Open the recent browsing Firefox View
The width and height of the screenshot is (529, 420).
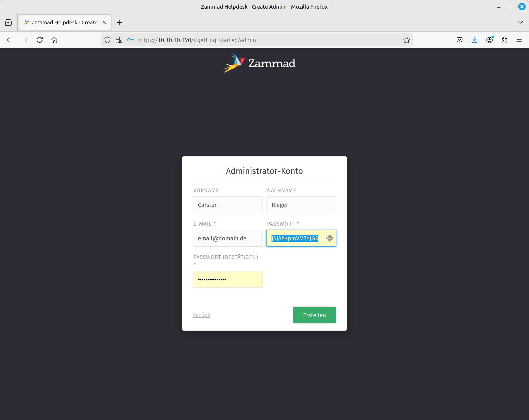(x=8, y=23)
